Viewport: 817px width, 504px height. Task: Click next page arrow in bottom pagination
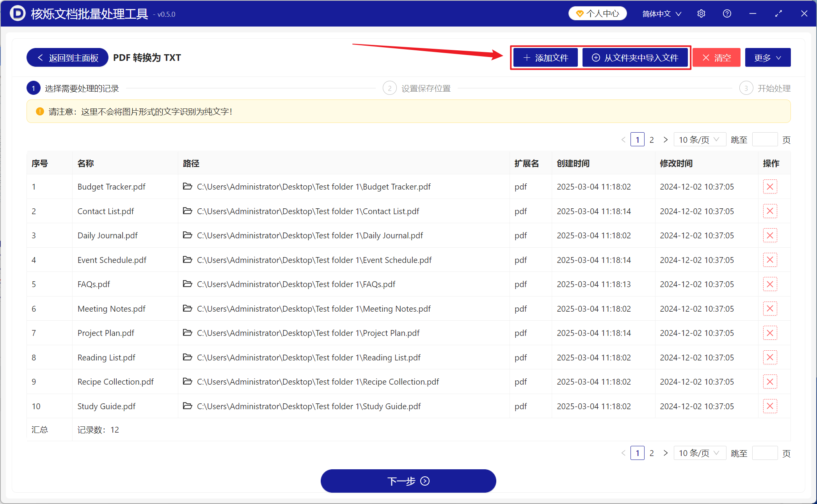point(666,453)
